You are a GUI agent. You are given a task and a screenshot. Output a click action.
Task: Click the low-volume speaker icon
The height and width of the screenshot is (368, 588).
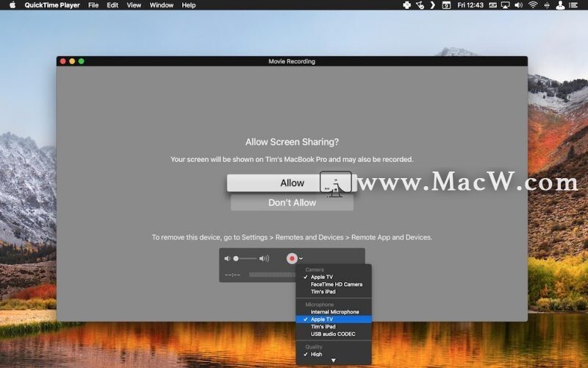point(227,258)
